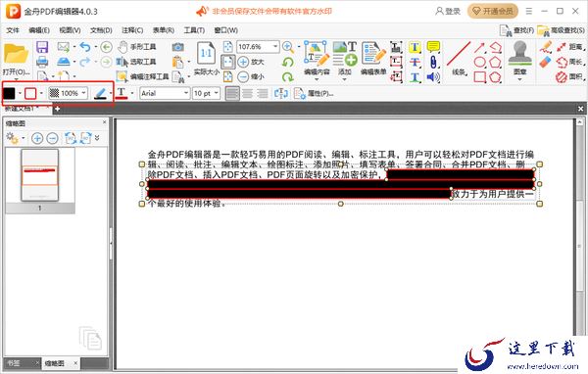The height and width of the screenshot is (374, 588).
Task: Expand the fill color dropdown arrow
Action: tap(20, 93)
